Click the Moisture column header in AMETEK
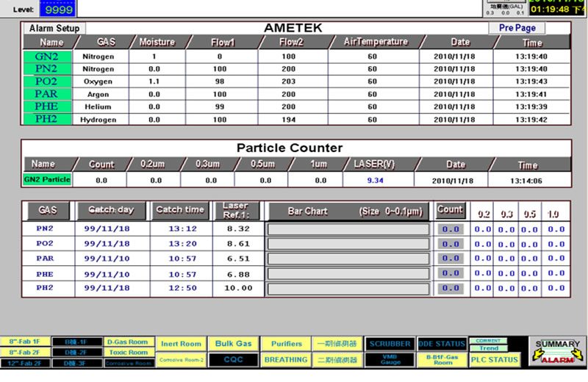Screen dimensions: 588x382 click(157, 42)
